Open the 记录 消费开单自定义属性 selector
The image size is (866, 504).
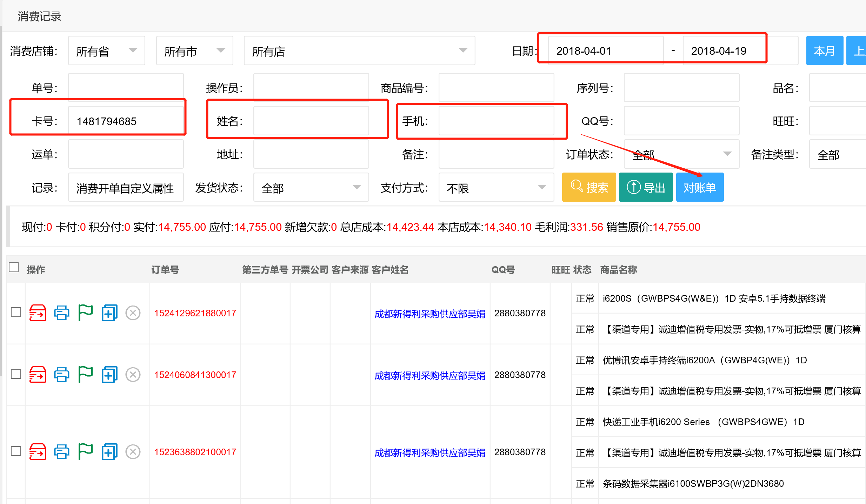coord(126,188)
